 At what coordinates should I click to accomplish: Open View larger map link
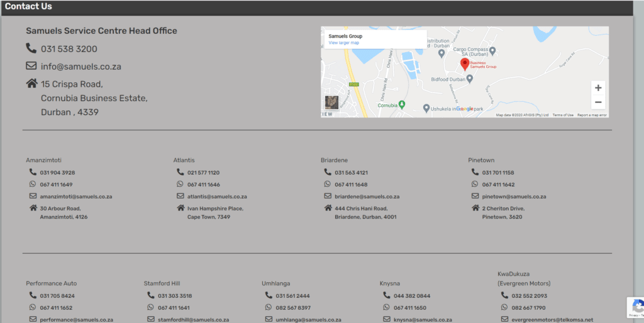[x=344, y=43]
